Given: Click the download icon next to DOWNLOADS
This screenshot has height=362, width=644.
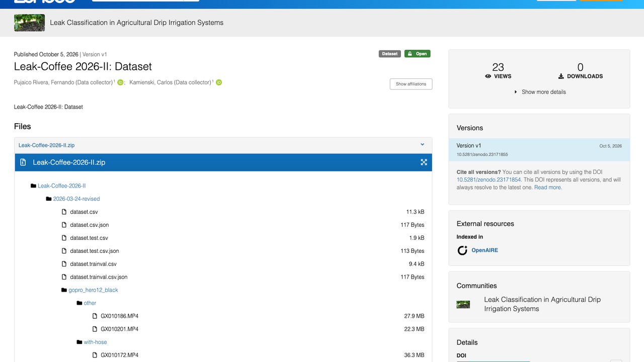Looking at the screenshot, I should pos(561,76).
